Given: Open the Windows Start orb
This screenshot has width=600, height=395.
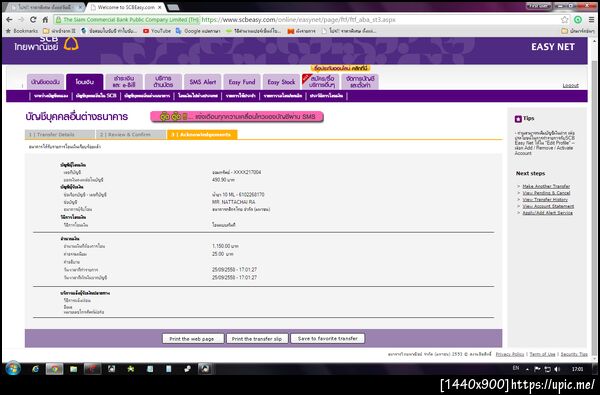Looking at the screenshot, I should [13, 369].
